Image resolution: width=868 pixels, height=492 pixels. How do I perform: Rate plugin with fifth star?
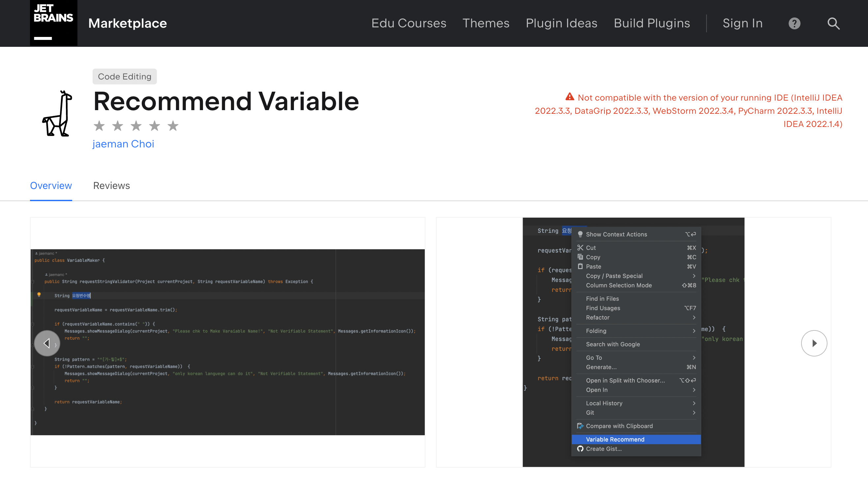173,126
